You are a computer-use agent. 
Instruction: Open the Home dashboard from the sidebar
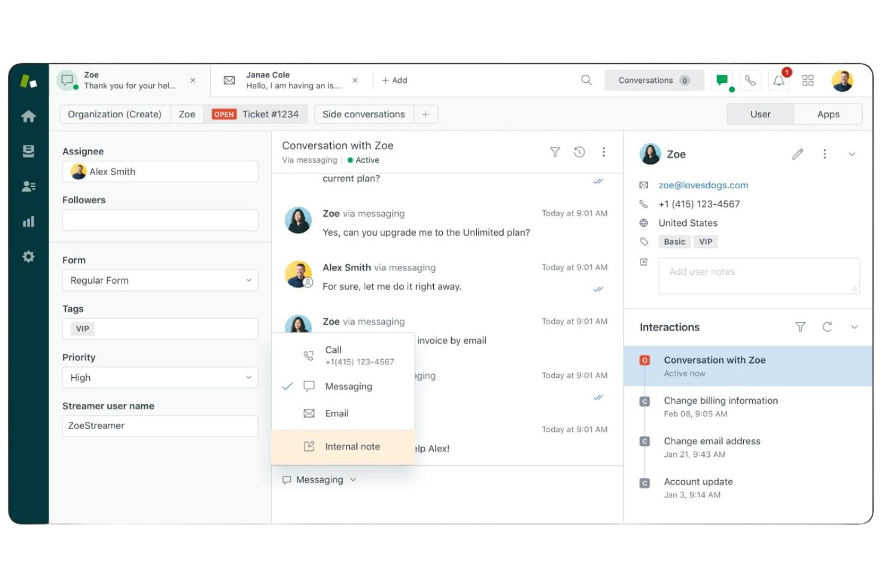(28, 116)
